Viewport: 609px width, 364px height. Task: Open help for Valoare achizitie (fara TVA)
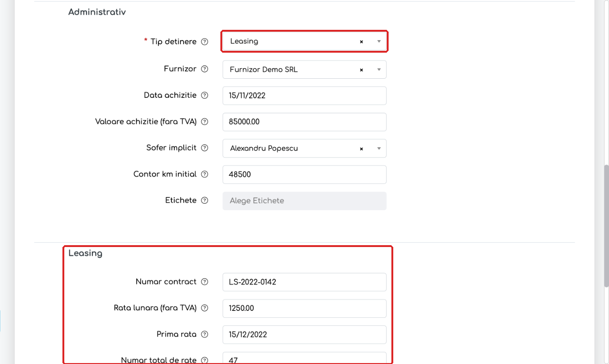tap(205, 122)
